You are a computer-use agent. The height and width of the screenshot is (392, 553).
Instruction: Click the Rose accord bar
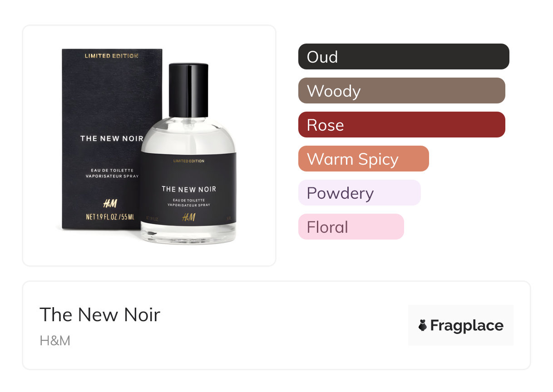[402, 125]
